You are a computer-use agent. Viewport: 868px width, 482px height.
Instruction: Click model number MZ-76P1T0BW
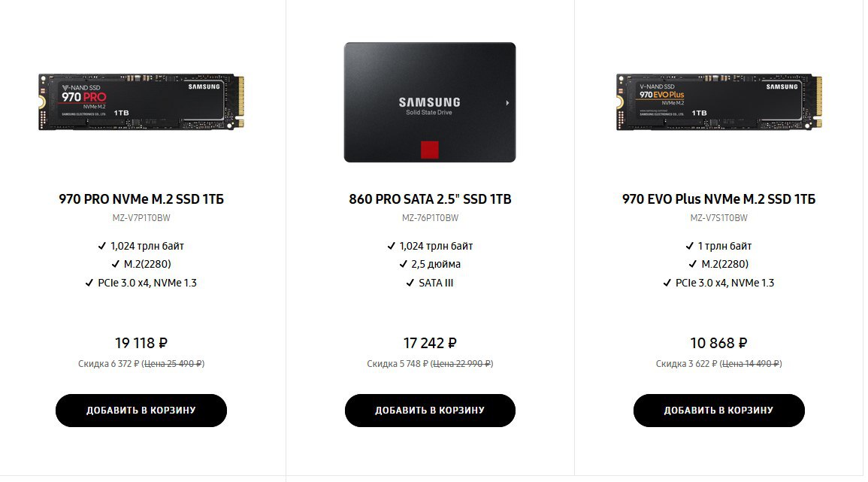pos(430,218)
